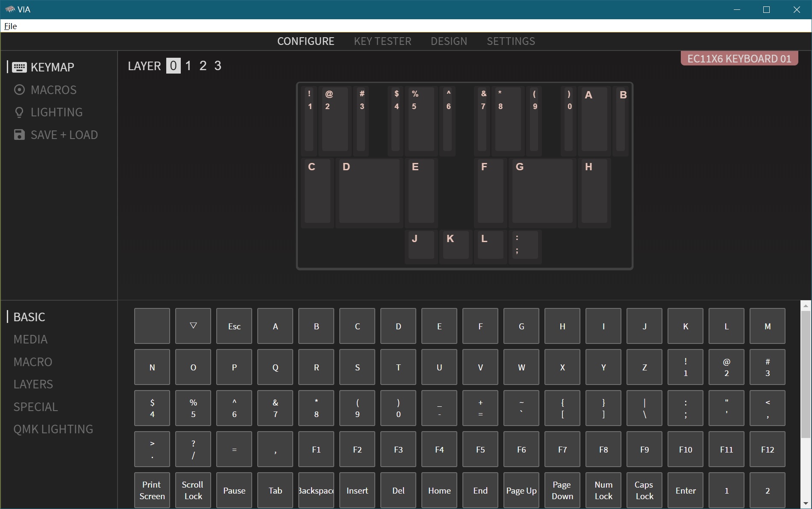Choose the MACRO keycode category
The image size is (812, 509).
[x=33, y=362]
